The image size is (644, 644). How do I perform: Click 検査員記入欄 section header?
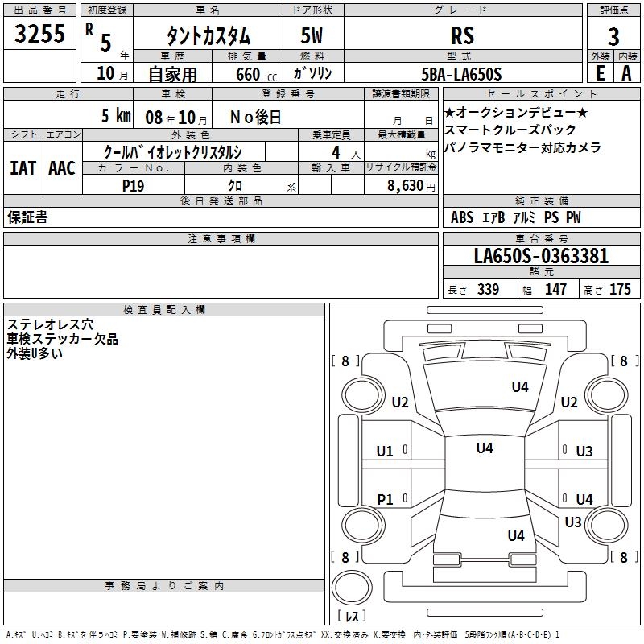click(164, 310)
